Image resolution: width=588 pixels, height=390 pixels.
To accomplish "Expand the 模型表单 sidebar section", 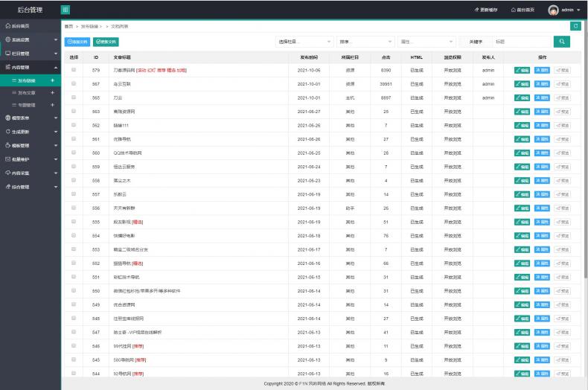I will click(31, 118).
